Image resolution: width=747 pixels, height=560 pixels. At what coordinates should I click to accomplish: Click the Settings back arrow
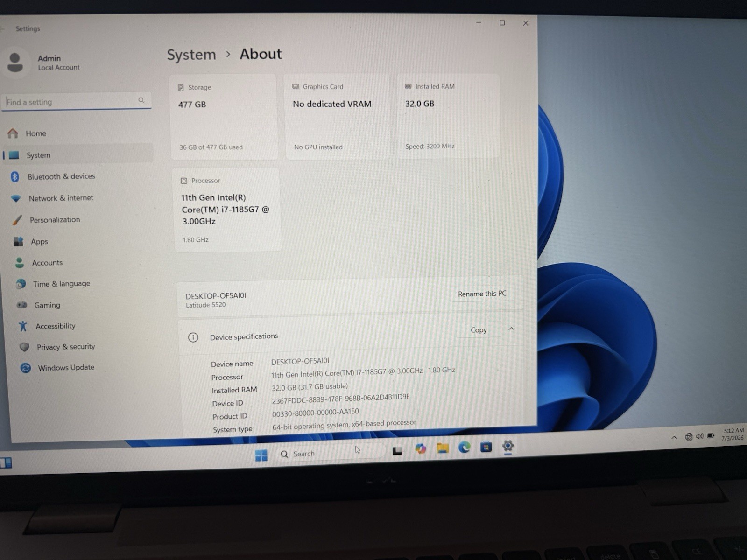tap(3, 29)
